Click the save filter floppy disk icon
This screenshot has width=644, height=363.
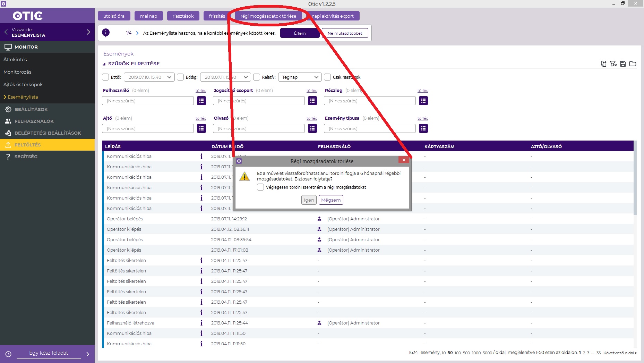[x=623, y=64]
